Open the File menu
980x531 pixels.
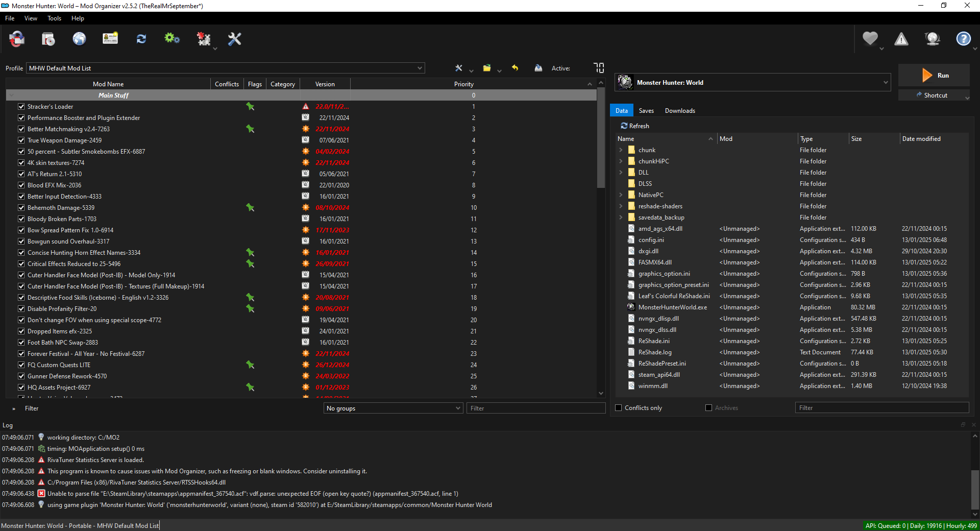coord(10,18)
